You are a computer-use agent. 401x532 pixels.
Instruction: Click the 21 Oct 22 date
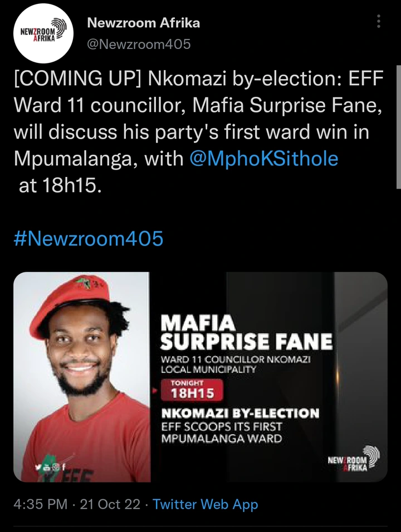click(110, 504)
